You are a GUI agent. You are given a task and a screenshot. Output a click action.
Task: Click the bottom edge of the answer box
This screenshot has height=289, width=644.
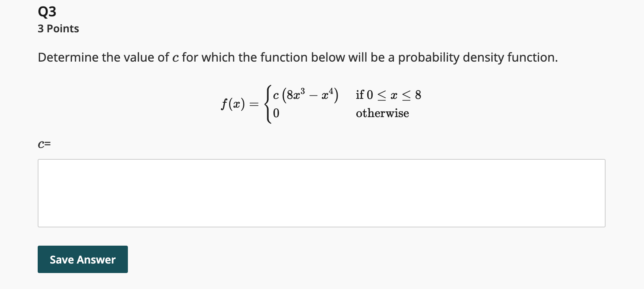[x=322, y=227]
